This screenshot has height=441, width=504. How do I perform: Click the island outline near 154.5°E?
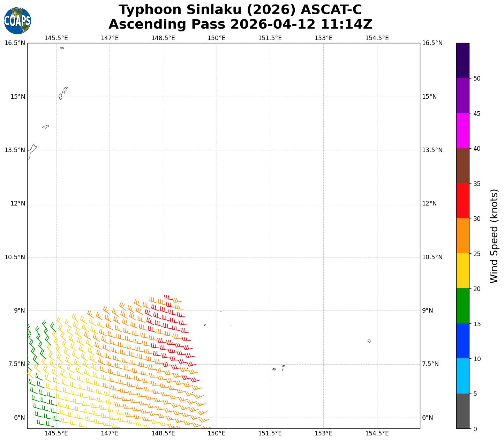point(369,341)
